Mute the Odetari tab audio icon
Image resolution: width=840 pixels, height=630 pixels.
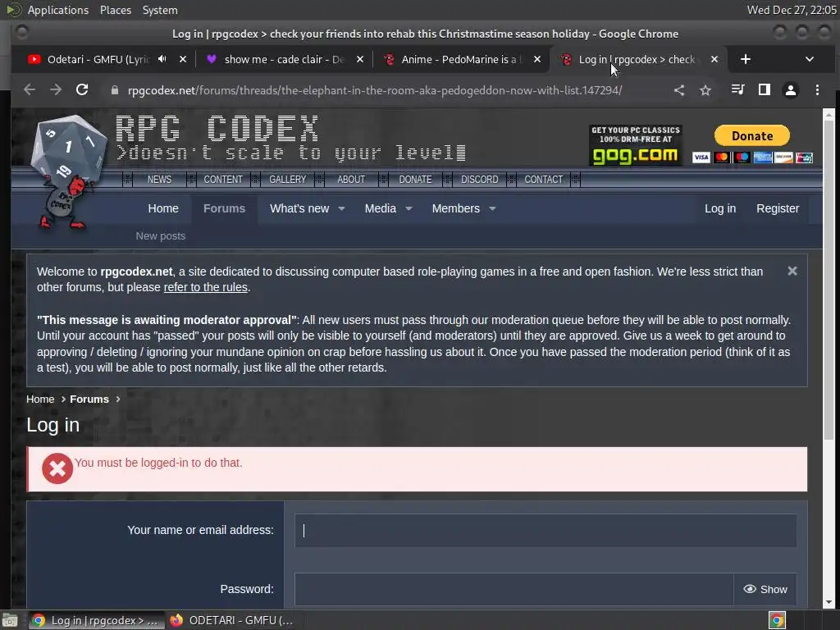click(x=162, y=59)
